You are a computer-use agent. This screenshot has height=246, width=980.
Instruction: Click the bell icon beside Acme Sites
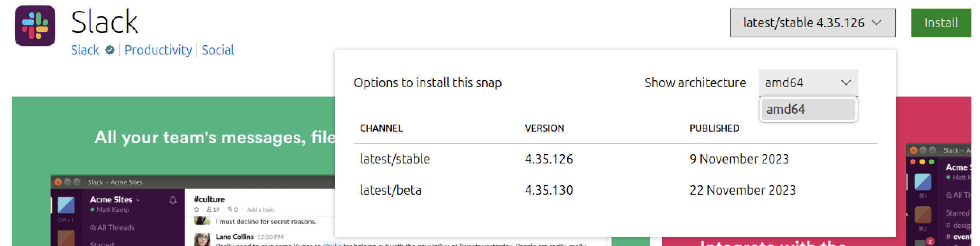pyautogui.click(x=173, y=200)
